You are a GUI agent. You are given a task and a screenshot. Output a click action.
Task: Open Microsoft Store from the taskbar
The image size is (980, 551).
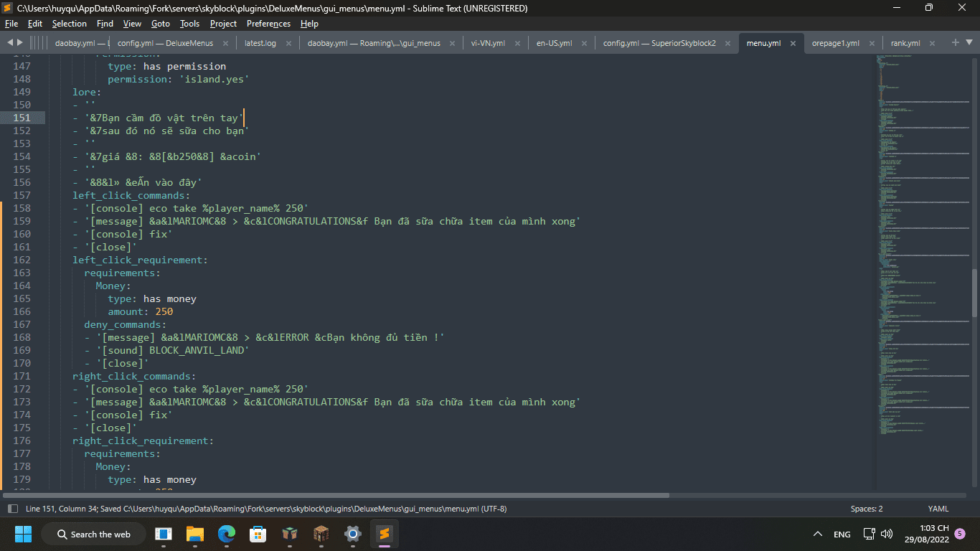click(x=258, y=534)
